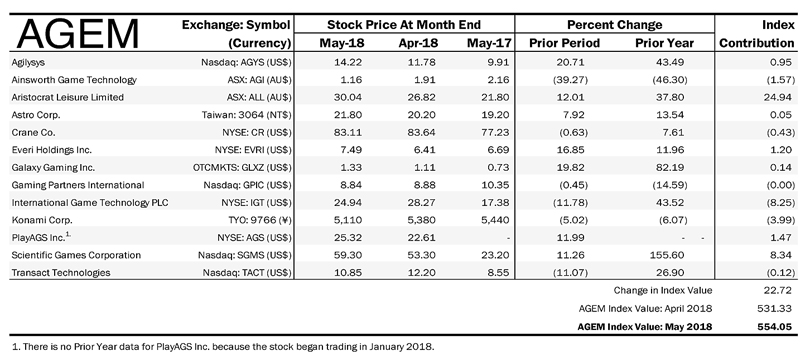Click the Ainsworth Game Technology company name
This screenshot has width=810, height=360.
click(x=74, y=80)
